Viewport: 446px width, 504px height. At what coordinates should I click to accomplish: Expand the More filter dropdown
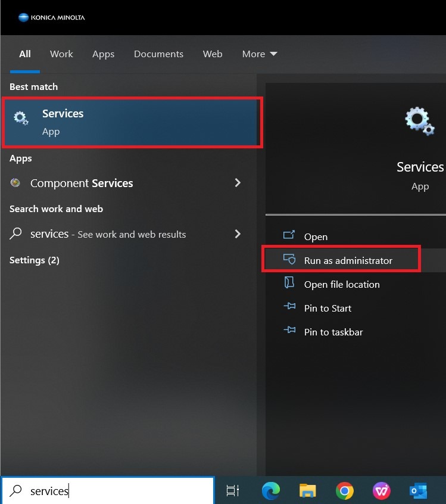click(x=260, y=54)
